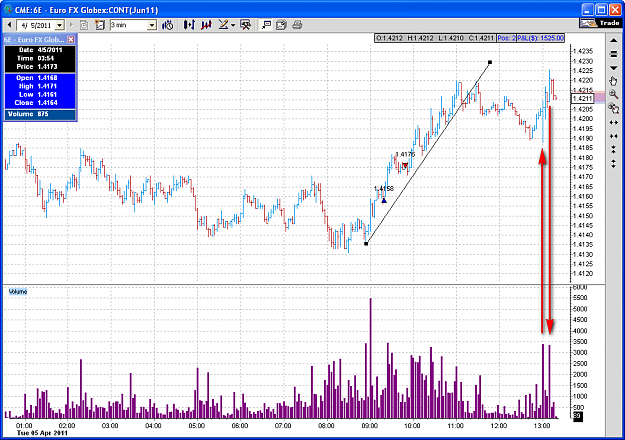
Task: Open the indicators icon with red line
Action: point(206,25)
